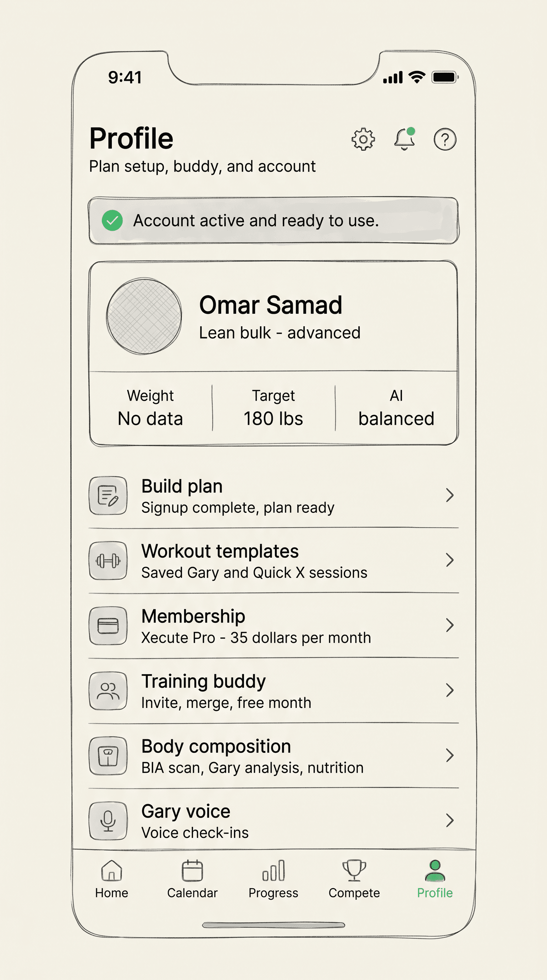Switch to the Calendar tab

pos(192,879)
